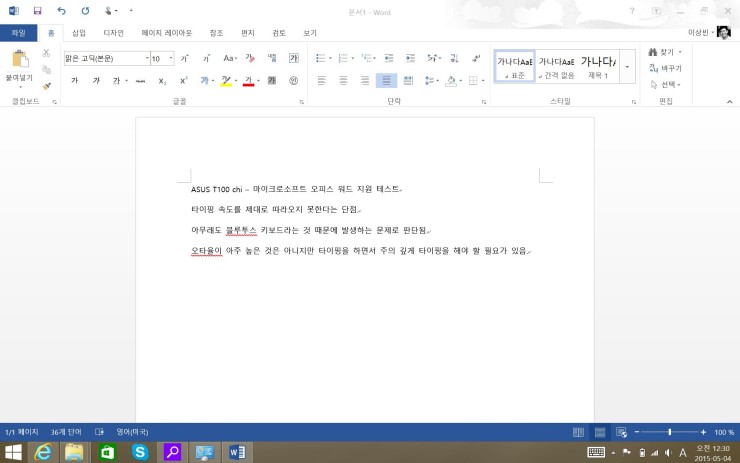Apply enclosed character button
740x463 pixels.
click(294, 81)
